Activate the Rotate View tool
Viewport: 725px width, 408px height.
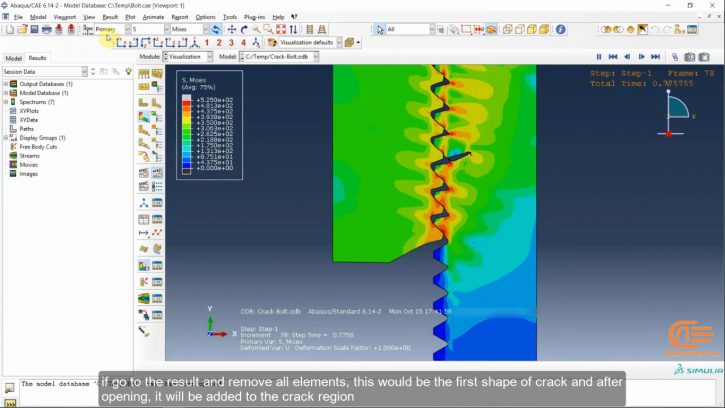pyautogui.click(x=244, y=29)
